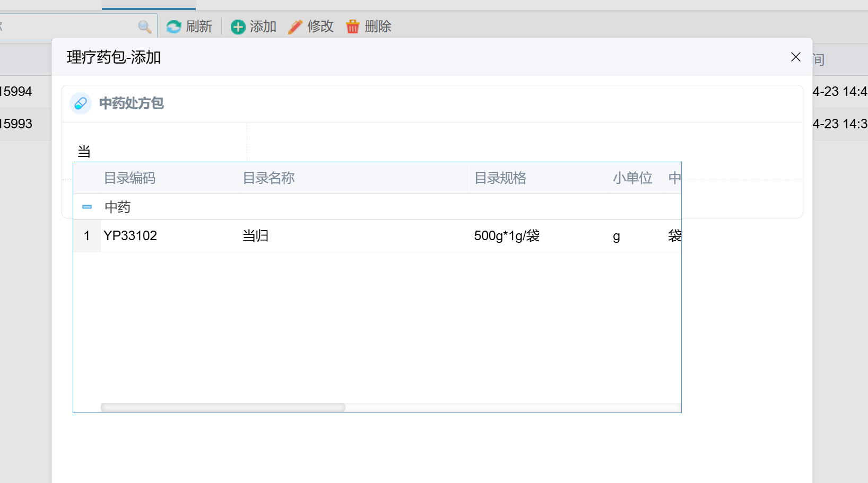The width and height of the screenshot is (868, 483).
Task: Click the search input containing 当
Action: click(159, 152)
